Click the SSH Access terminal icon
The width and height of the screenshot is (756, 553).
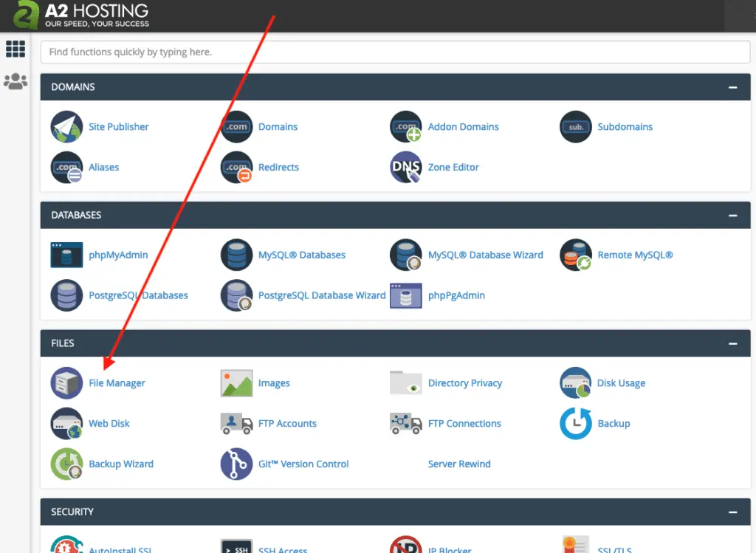(236, 546)
